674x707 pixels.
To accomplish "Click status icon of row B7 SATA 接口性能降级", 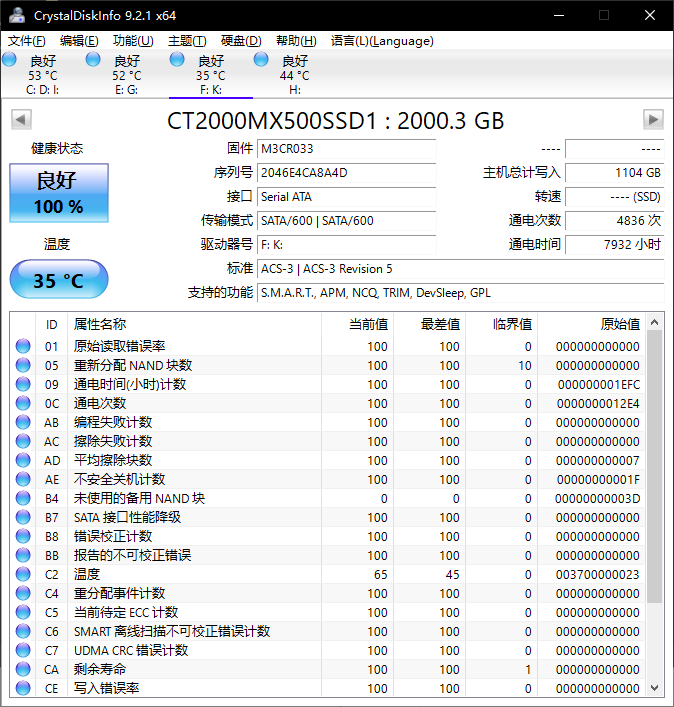I will click(x=23, y=517).
